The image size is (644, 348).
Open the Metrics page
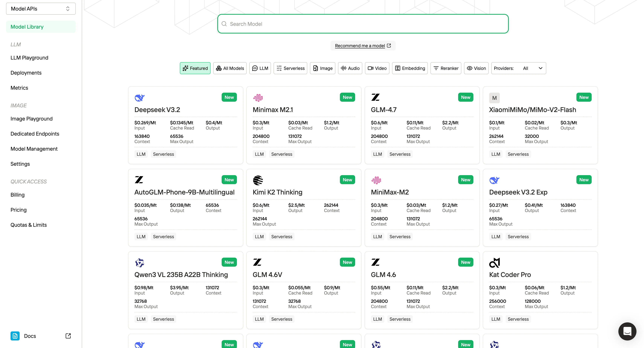click(x=19, y=88)
